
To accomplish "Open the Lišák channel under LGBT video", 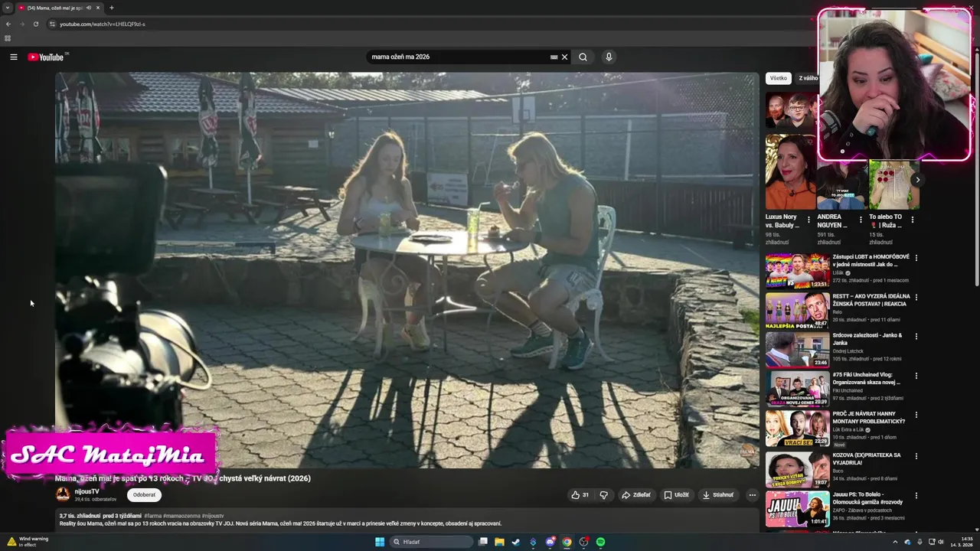I will (x=838, y=273).
